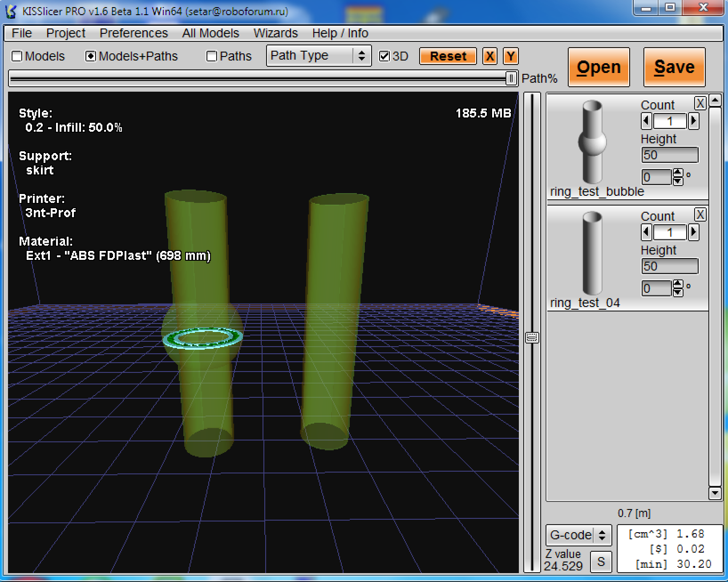Select the Models view radio option
Viewport: 728px width, 582px height.
17,56
